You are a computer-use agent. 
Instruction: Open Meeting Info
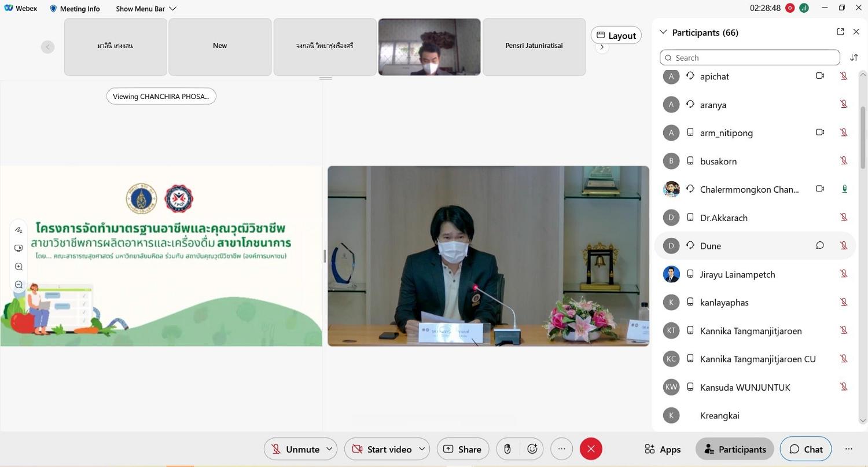[x=75, y=9]
